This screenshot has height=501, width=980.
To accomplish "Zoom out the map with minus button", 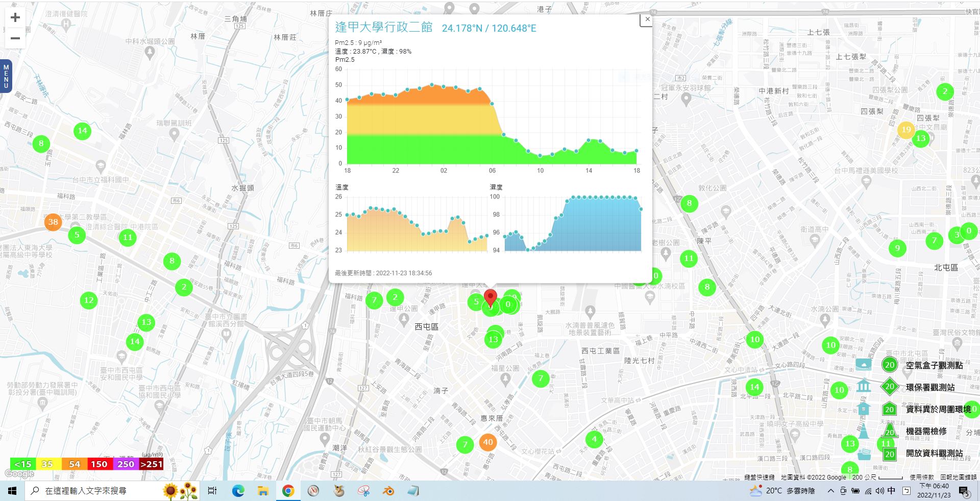I will [x=15, y=38].
